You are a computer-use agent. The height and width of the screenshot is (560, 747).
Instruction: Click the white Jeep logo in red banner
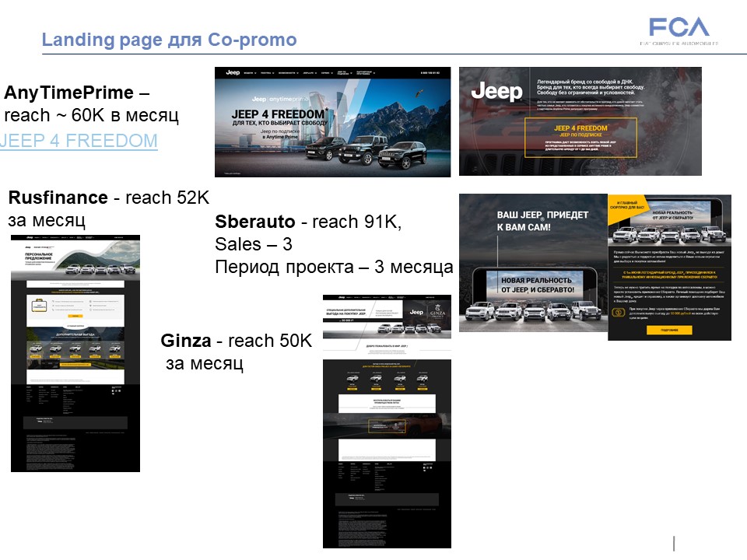[496, 92]
